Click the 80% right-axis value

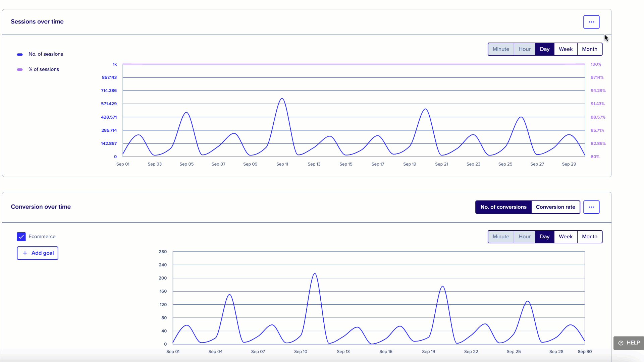pos(595,157)
